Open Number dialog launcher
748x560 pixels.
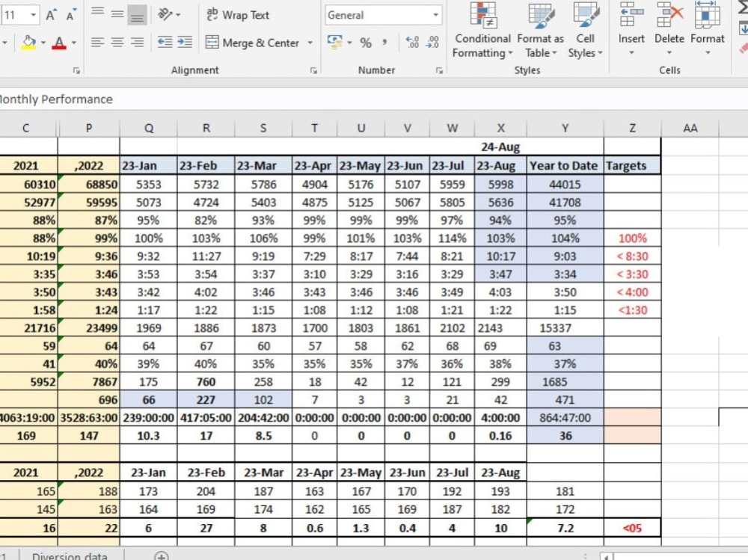tap(439, 70)
